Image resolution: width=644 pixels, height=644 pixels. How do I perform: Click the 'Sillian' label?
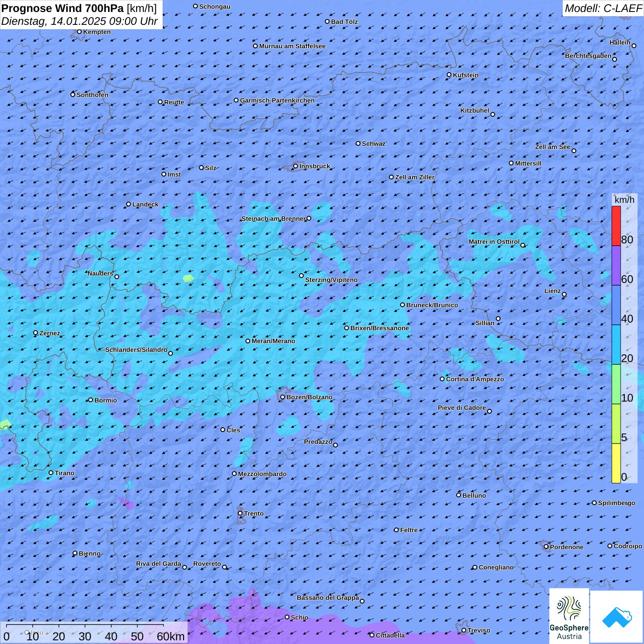pyautogui.click(x=485, y=323)
